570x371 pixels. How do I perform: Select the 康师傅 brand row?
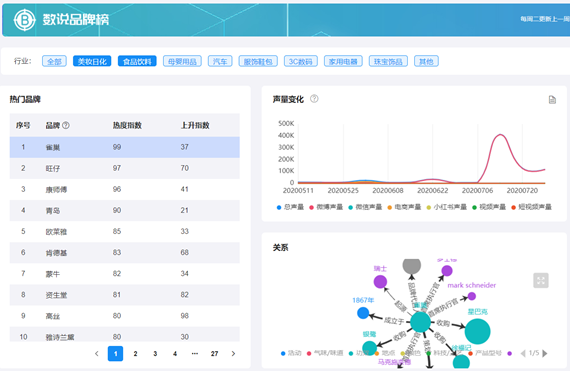coord(125,189)
